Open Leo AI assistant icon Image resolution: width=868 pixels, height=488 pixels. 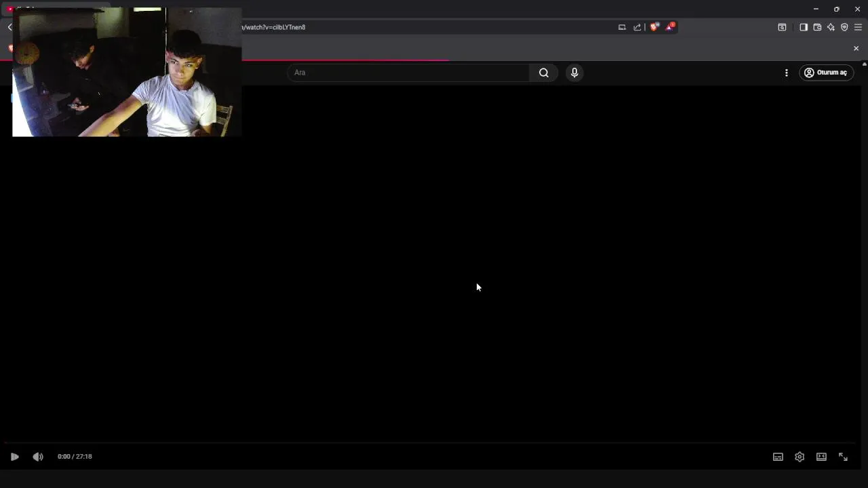pos(831,27)
